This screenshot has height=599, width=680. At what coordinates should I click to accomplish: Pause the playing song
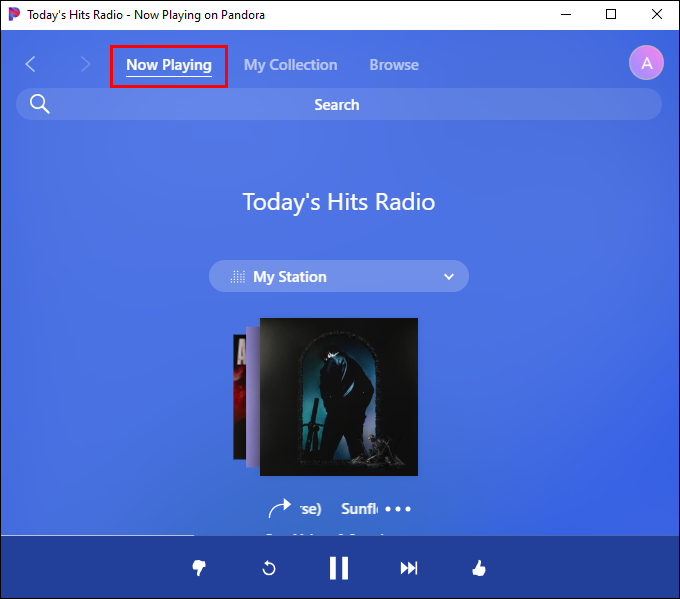point(339,568)
